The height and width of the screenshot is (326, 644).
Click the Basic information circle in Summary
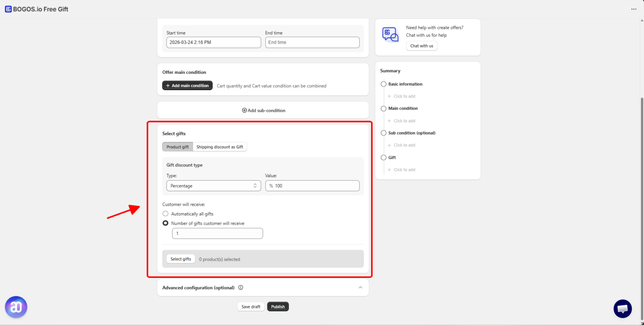pos(383,84)
